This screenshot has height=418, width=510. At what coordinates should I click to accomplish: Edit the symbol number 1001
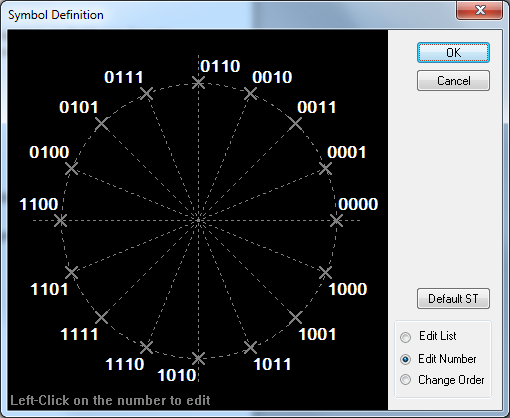pos(317,334)
